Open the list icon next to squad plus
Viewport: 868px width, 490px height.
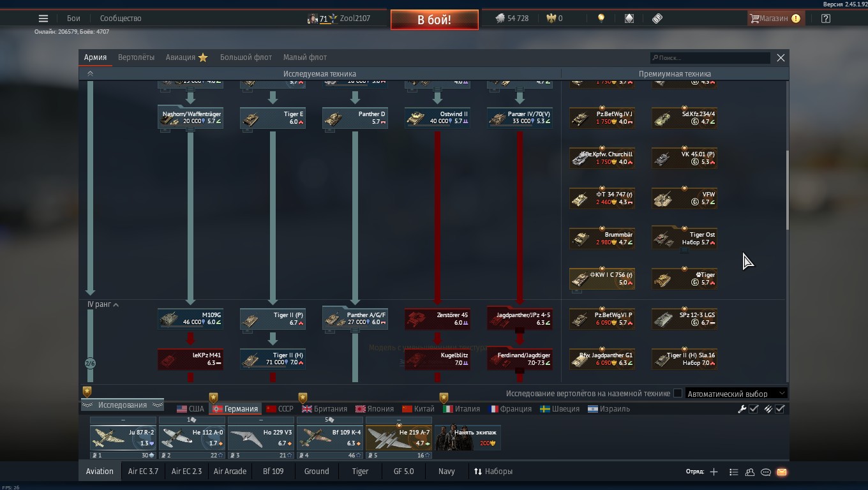tap(733, 472)
